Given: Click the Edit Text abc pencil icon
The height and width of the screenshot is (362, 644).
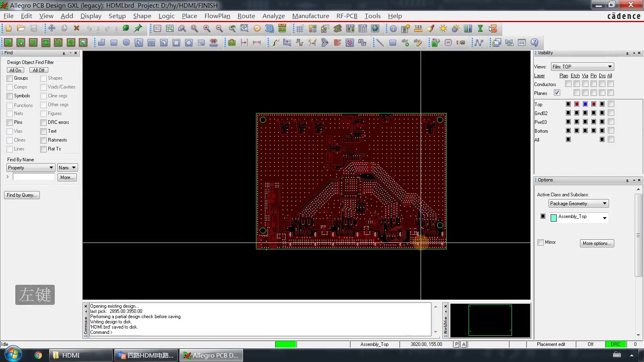Looking at the screenshot, I should (x=418, y=42).
